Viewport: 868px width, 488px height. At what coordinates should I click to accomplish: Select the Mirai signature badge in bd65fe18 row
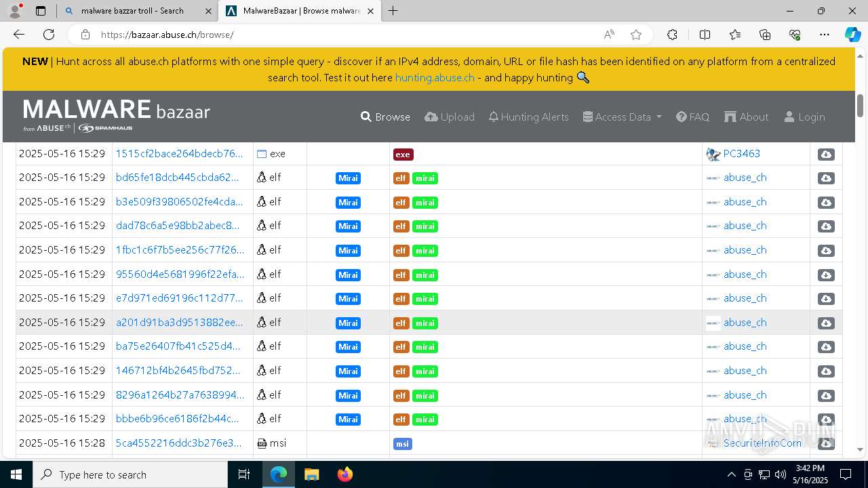click(348, 178)
